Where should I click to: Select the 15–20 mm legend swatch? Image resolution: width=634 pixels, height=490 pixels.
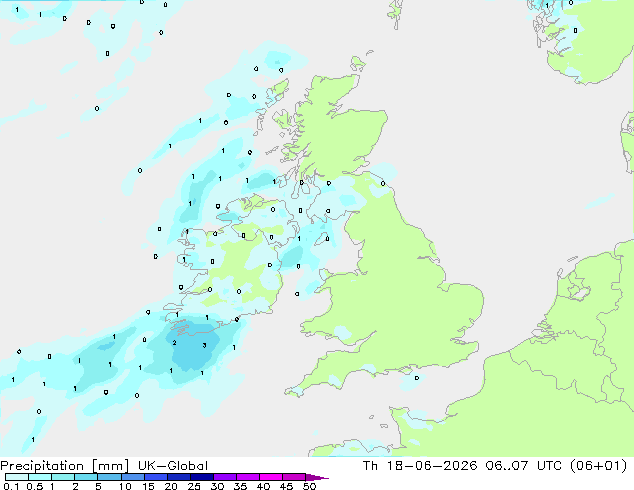[x=155, y=477]
